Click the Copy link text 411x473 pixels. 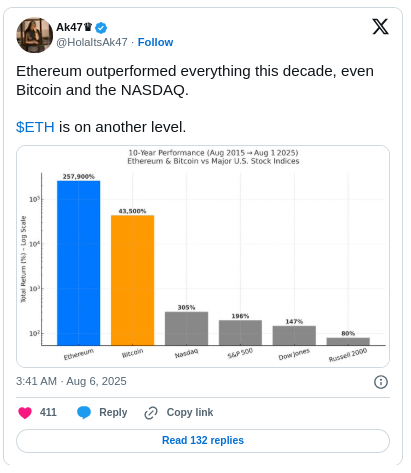tap(190, 412)
